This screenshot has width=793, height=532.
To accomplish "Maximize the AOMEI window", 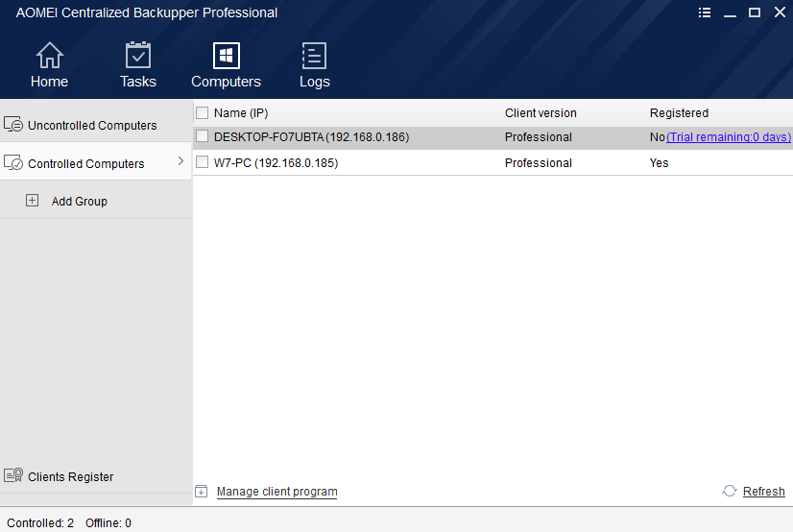I will [755, 12].
